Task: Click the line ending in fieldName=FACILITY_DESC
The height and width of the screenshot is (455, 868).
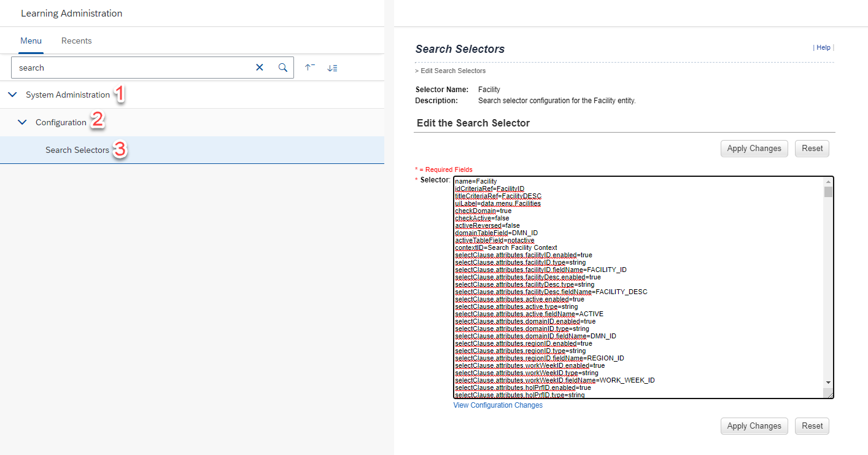Action: point(551,292)
